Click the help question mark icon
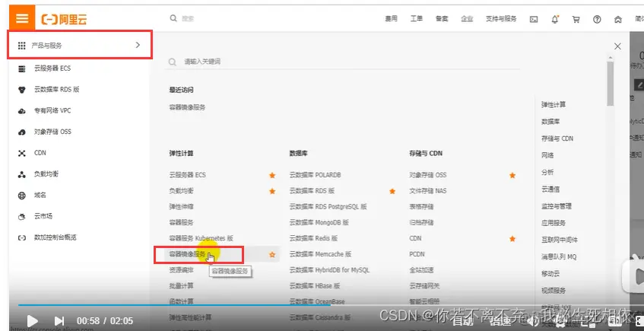Screen dimensions: 644x331 coord(597,19)
